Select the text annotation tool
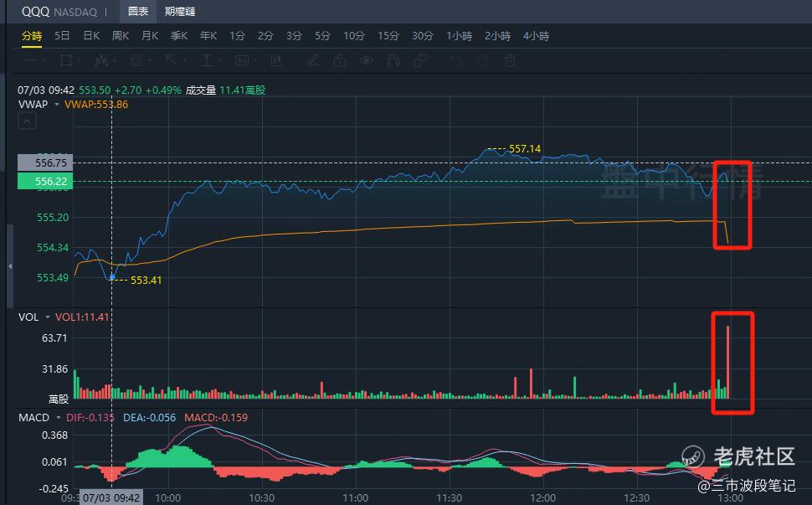Viewport: 812px width, 505px height. tap(241, 60)
